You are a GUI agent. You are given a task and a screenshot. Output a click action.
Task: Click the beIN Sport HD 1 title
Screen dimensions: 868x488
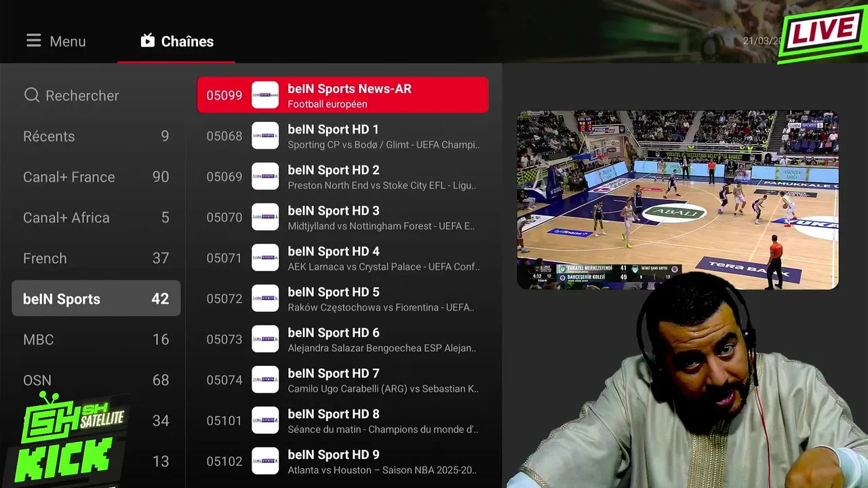tap(333, 129)
